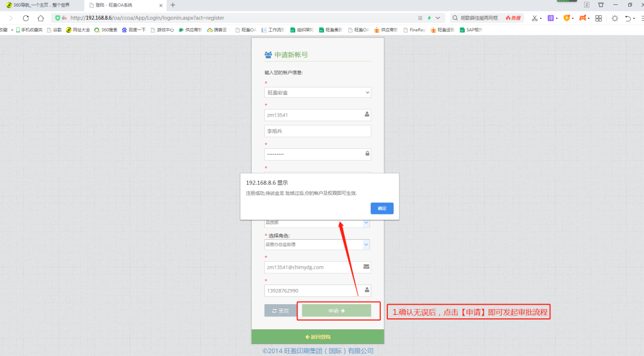Click the search box text 胡歌薛佳凝再同框
The image size is (644, 356).
click(479, 18)
